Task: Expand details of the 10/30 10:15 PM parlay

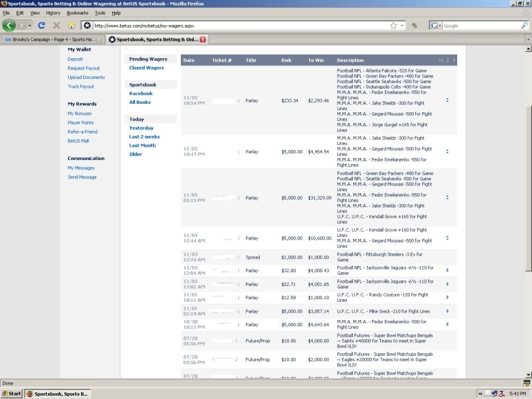Action: (x=447, y=324)
